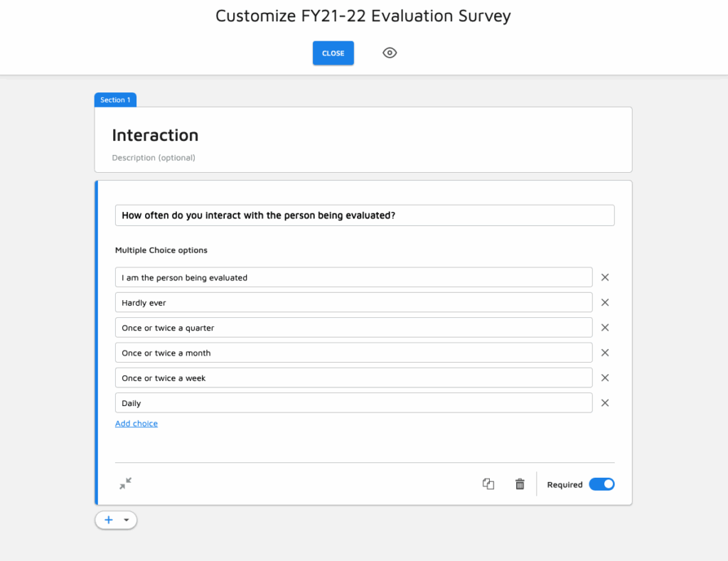Click the 'Interaction' section title
This screenshot has height=561, width=728.
pyautogui.click(x=155, y=135)
